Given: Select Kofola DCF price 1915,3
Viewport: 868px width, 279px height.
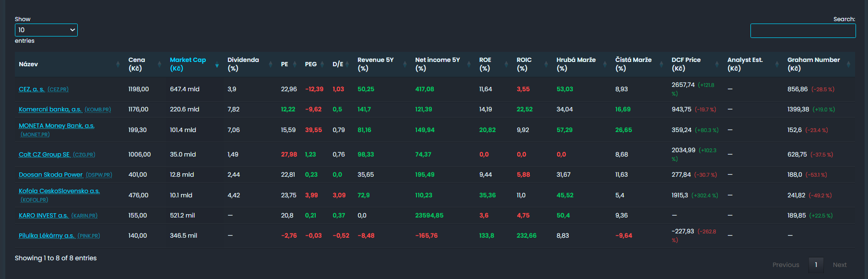Looking at the screenshot, I should [680, 195].
